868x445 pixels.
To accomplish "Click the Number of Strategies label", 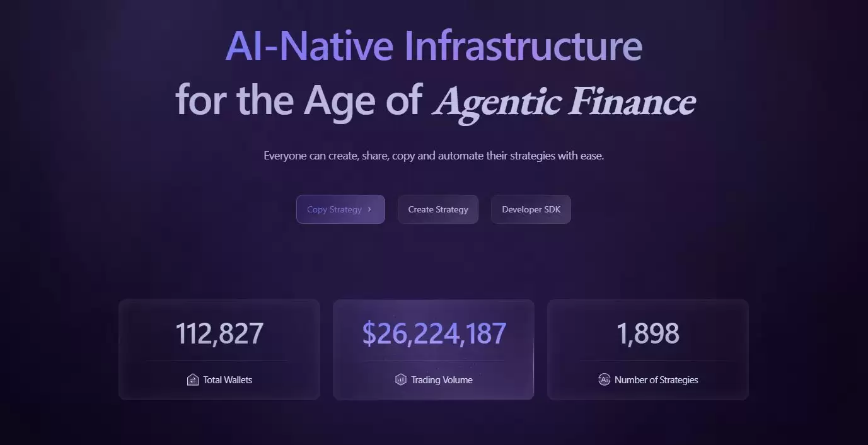I will (656, 380).
